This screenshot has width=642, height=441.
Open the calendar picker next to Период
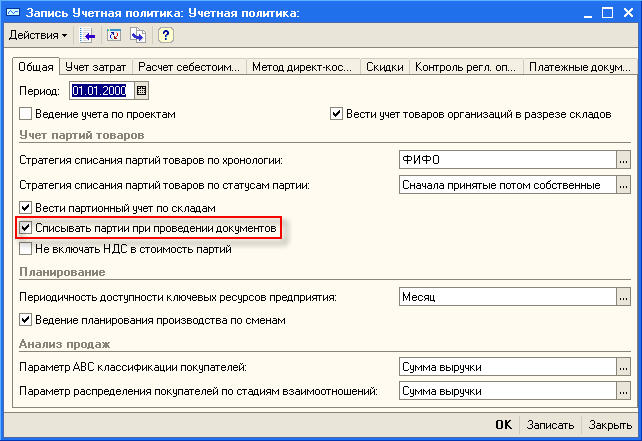(141, 91)
